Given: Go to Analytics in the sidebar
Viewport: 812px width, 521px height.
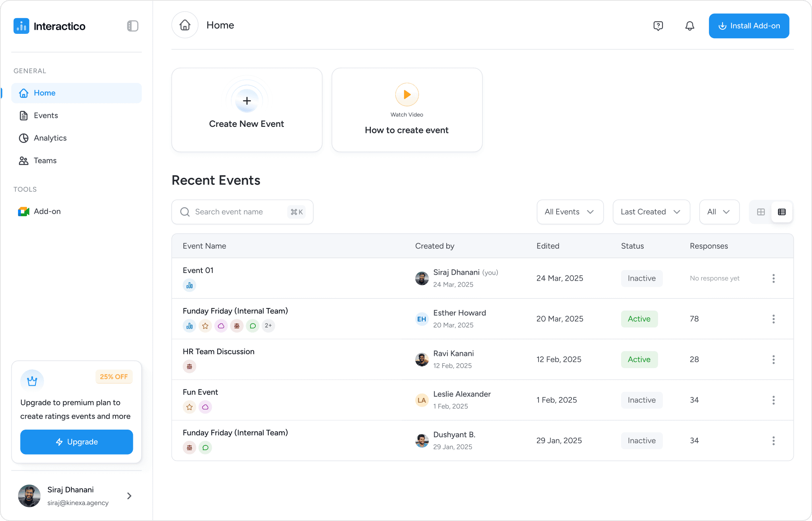Looking at the screenshot, I should click(50, 138).
